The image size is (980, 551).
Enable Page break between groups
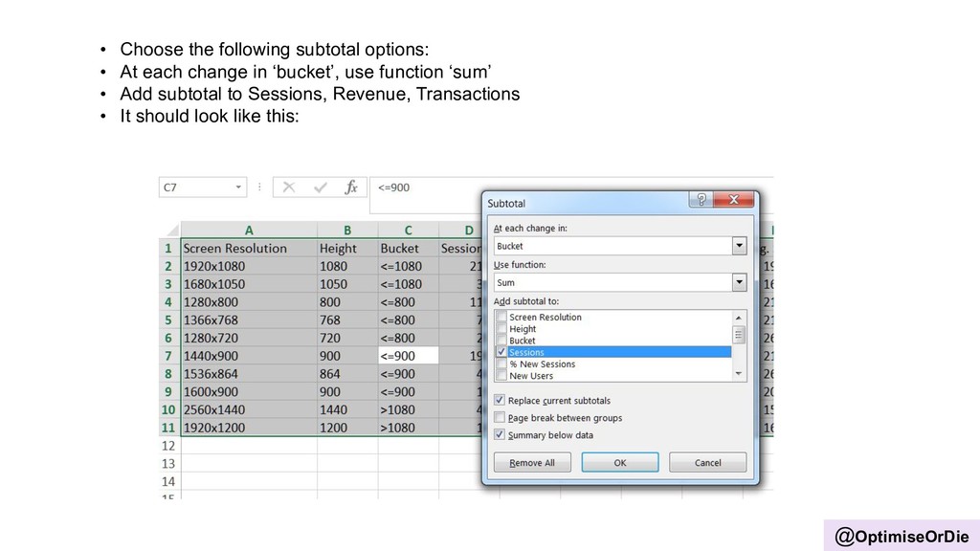coord(500,417)
